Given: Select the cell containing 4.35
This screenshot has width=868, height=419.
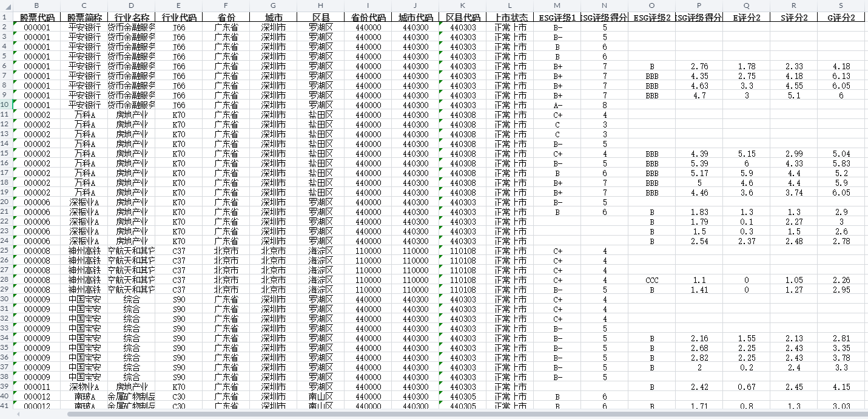Looking at the screenshot, I should pos(699,76).
